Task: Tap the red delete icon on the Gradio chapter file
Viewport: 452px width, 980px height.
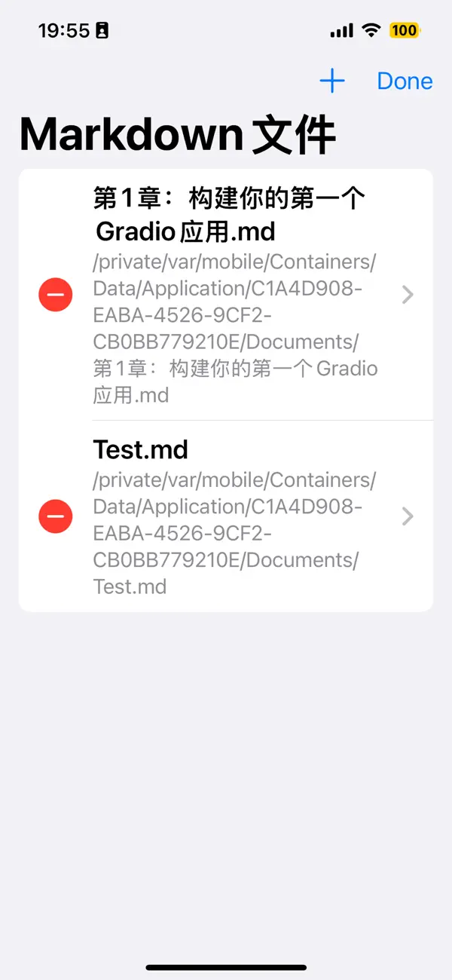Action: (55, 295)
